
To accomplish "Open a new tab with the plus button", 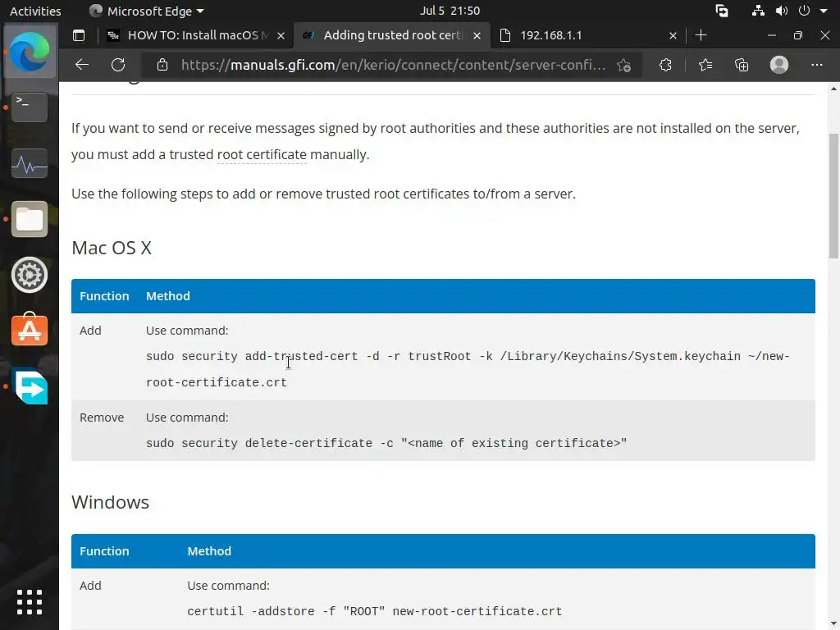I will pyautogui.click(x=701, y=35).
